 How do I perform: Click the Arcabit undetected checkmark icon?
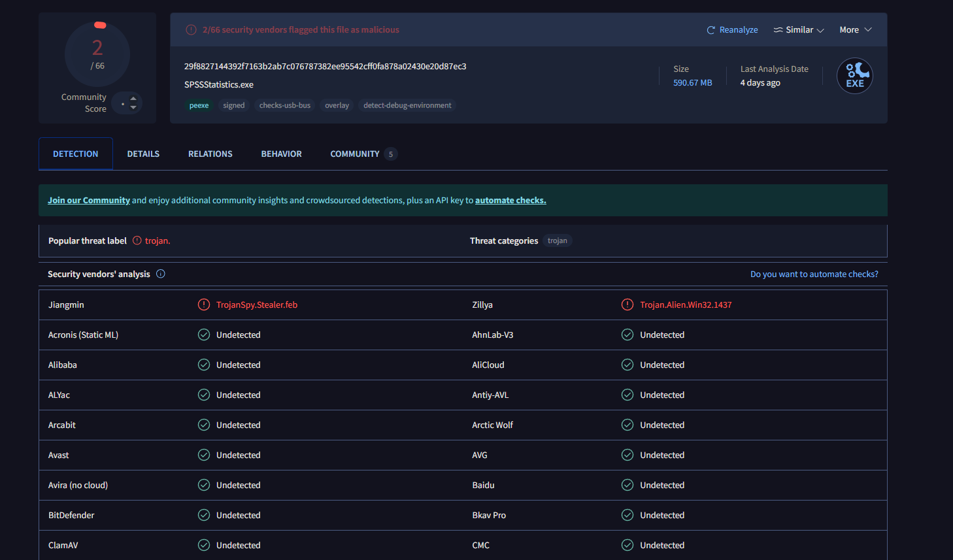(x=204, y=425)
